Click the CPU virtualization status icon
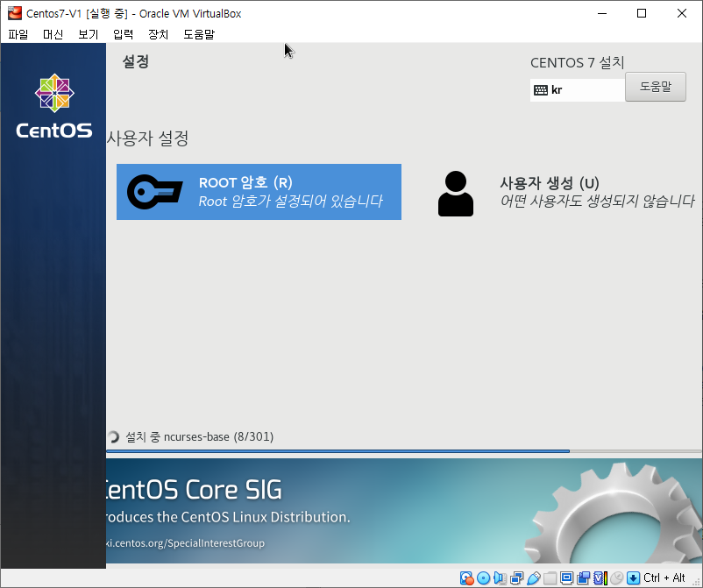This screenshot has height=588, width=703. [600, 578]
